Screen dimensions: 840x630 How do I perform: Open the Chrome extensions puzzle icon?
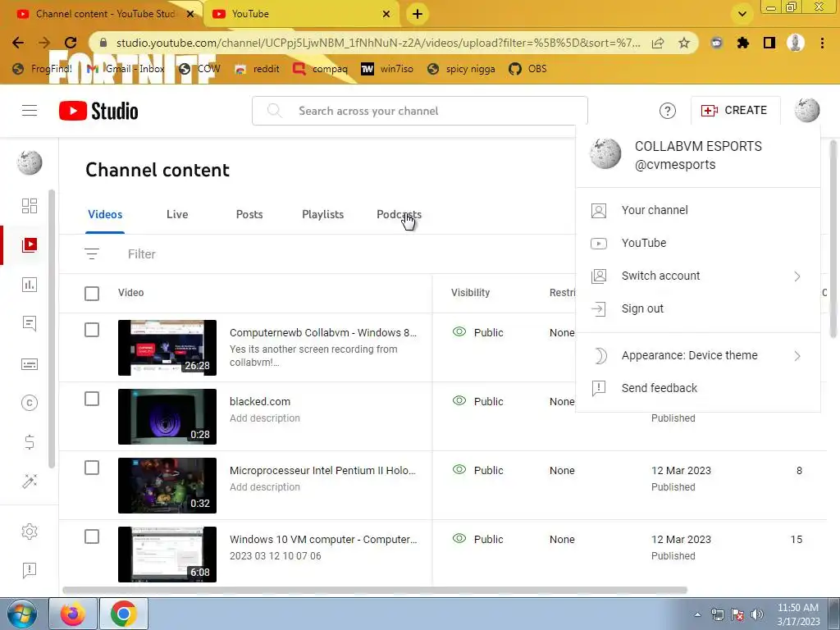click(743, 43)
